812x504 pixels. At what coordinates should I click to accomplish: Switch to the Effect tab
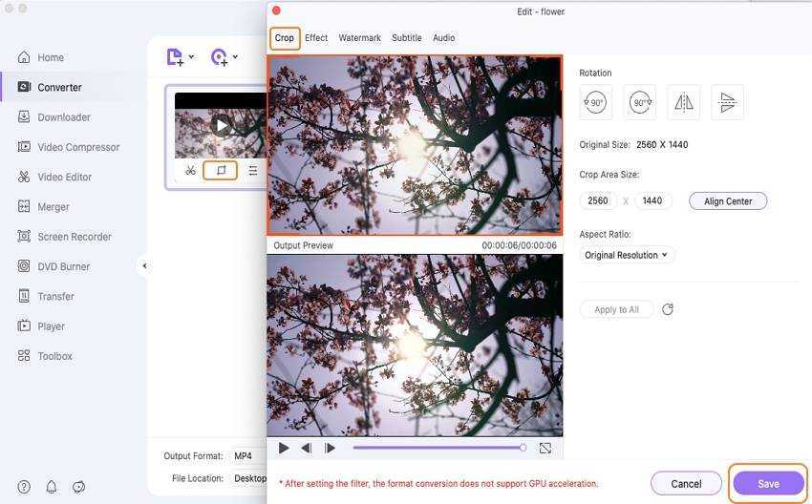click(x=316, y=38)
